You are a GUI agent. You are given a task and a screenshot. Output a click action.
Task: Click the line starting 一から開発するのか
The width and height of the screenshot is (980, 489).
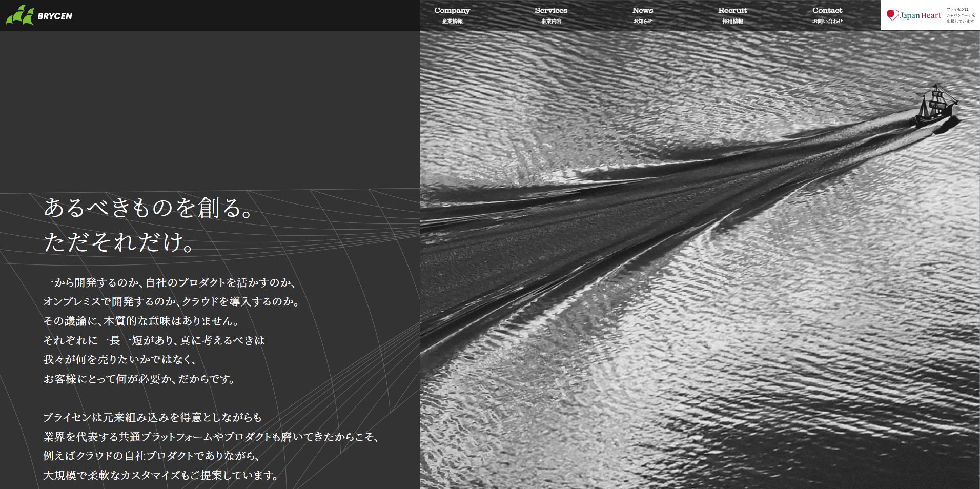click(170, 282)
